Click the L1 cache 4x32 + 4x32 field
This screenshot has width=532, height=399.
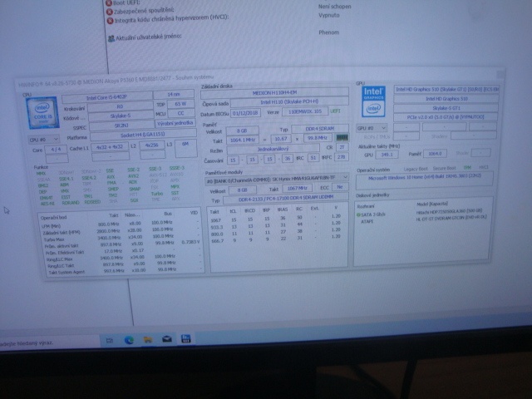click(110, 147)
